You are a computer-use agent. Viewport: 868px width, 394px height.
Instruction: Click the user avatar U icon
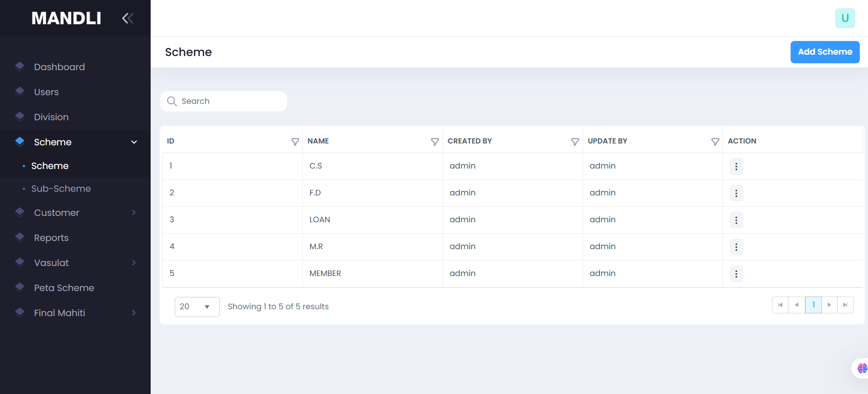point(845,18)
